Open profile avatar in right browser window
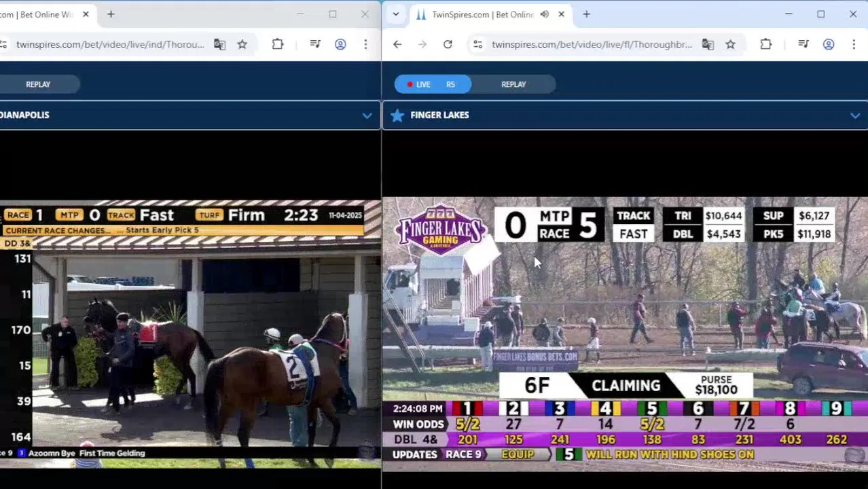 (x=829, y=44)
